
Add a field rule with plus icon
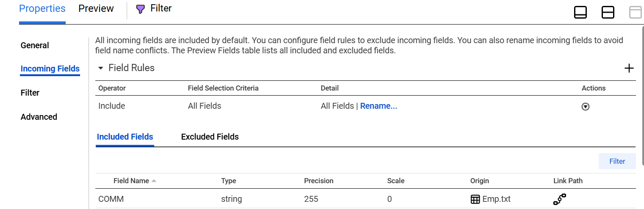(x=629, y=68)
